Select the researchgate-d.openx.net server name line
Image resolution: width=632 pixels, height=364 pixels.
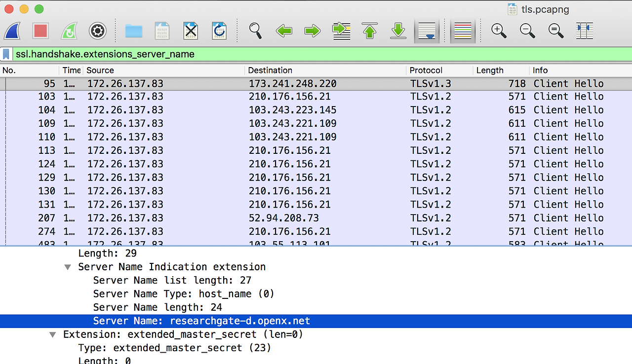[316, 321]
